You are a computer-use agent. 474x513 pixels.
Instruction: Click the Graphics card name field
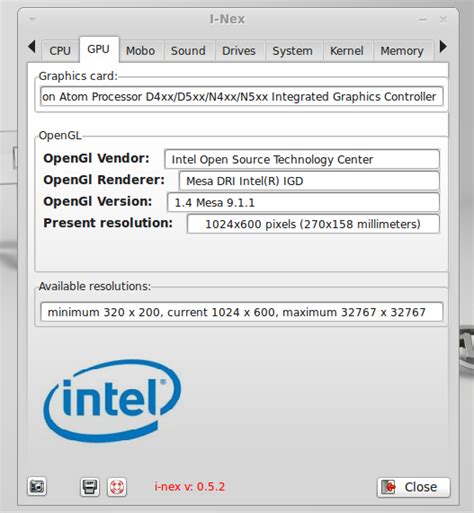coord(242,96)
